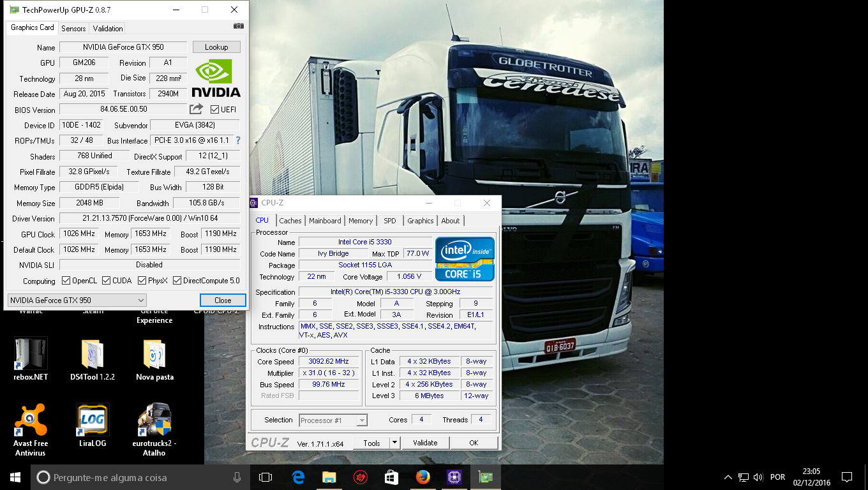868x490 pixels.
Task: Open the SPD tab in CPU-Z
Action: pos(390,221)
